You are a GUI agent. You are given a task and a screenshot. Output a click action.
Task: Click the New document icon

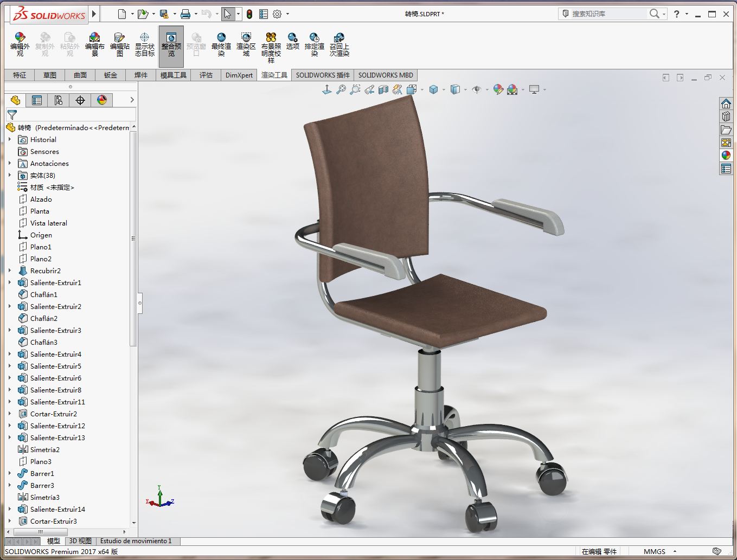click(122, 14)
